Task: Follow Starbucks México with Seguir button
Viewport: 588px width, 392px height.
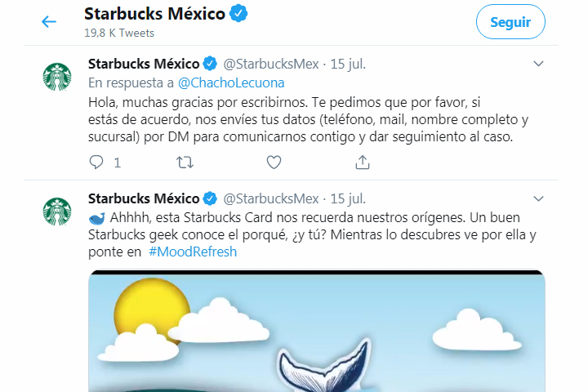Action: 510,22
